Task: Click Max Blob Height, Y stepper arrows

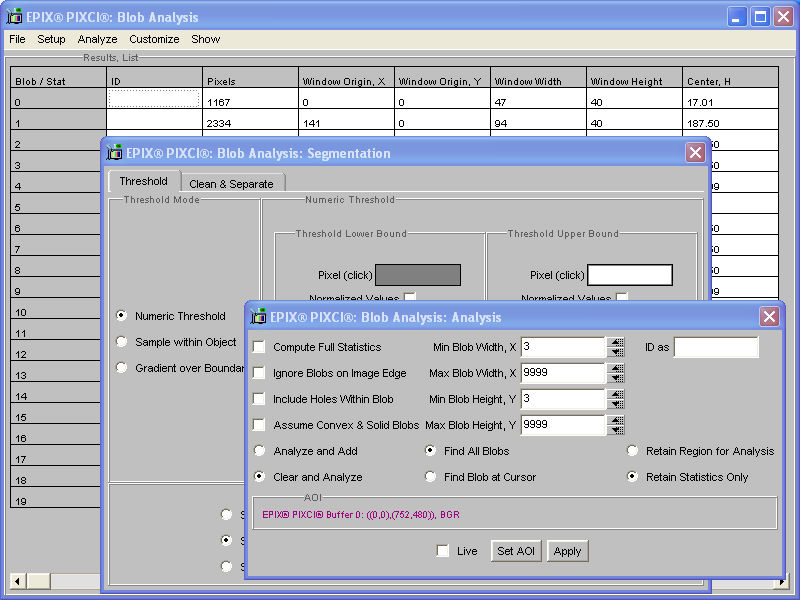Action: click(616, 425)
